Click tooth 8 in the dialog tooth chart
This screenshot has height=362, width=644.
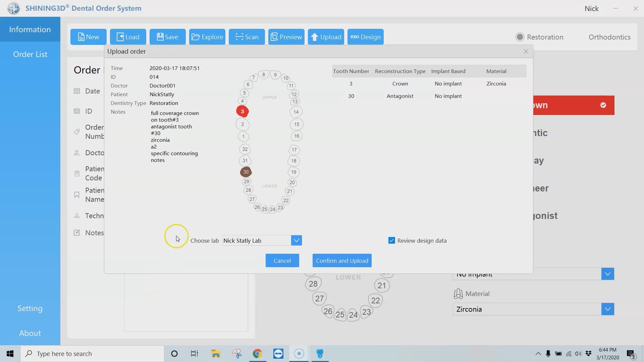pos(264,75)
